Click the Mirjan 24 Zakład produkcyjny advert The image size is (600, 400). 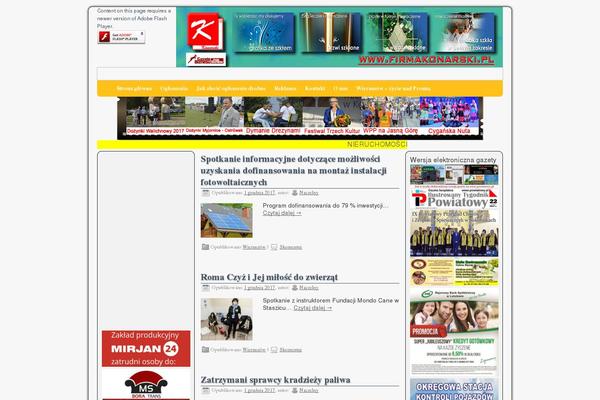tap(146, 349)
